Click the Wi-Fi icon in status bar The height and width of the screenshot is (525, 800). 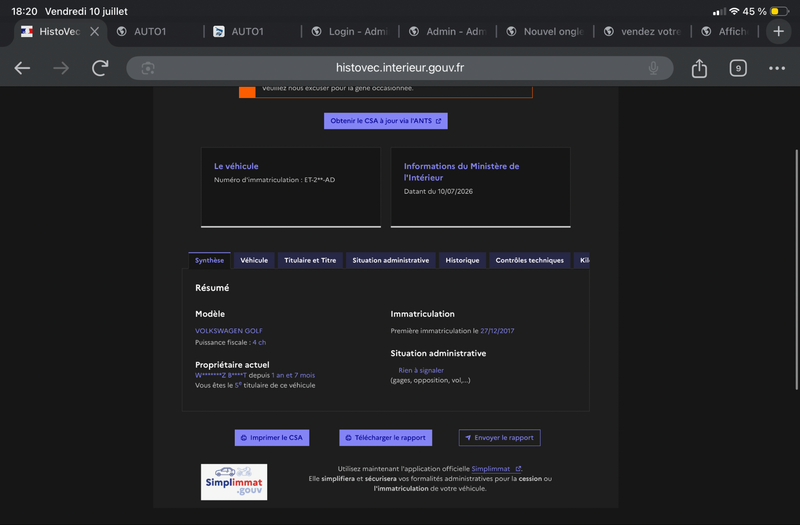click(x=734, y=11)
